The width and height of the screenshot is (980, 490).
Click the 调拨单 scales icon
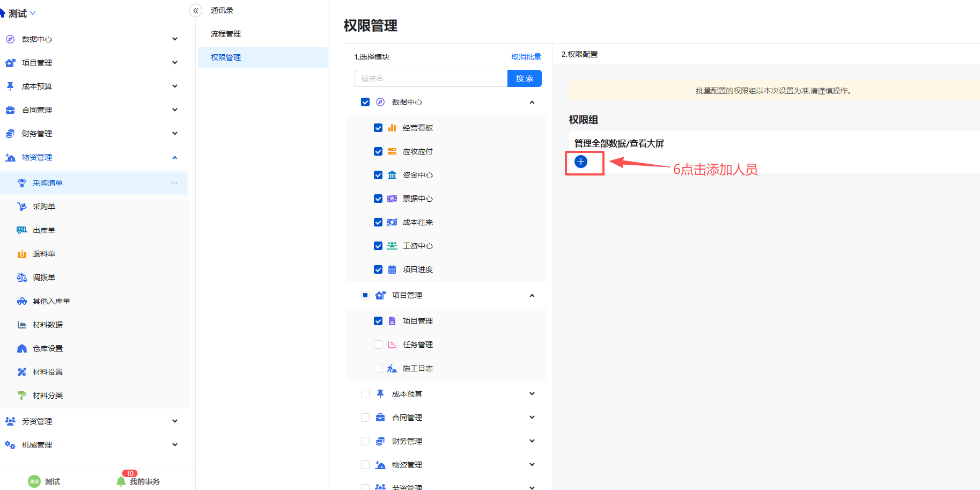(x=21, y=277)
